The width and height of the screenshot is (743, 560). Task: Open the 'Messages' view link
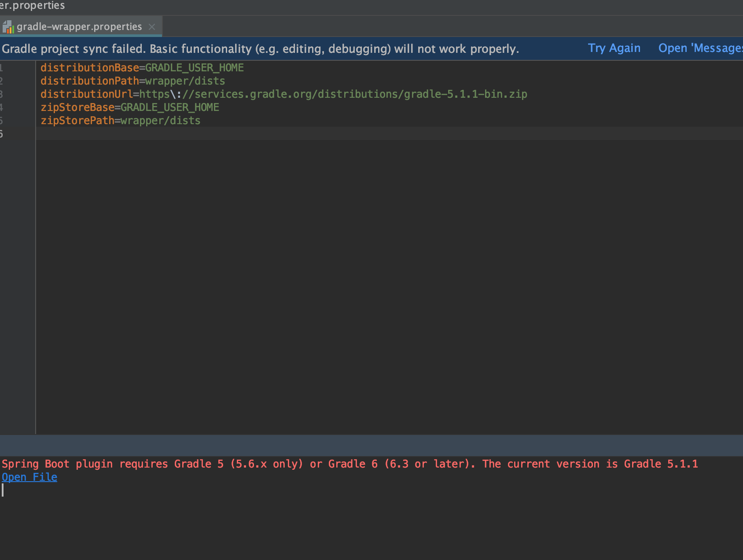(x=700, y=48)
